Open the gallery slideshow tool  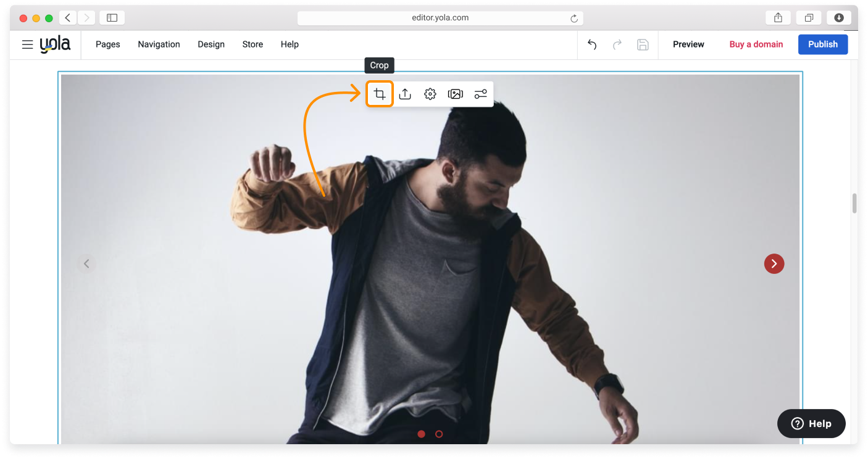(x=455, y=94)
